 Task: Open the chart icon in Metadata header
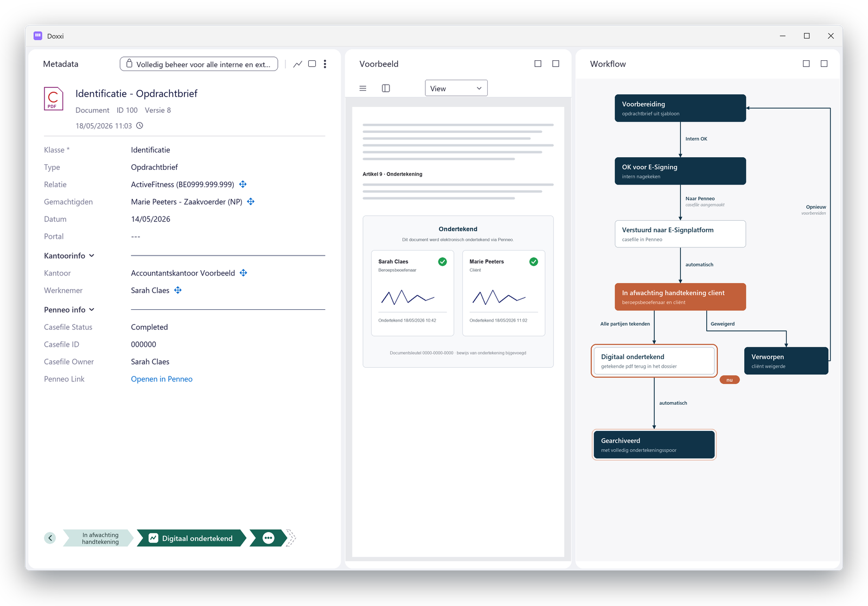(x=298, y=64)
